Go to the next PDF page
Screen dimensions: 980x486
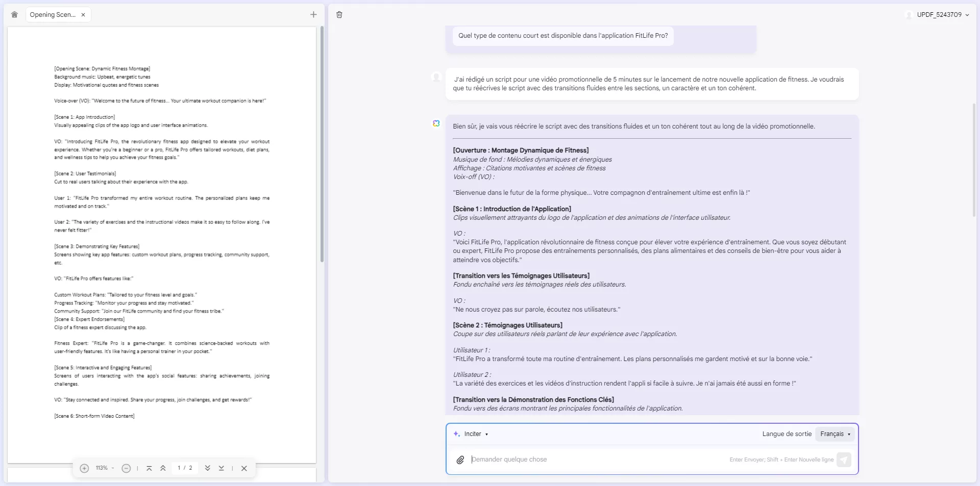(x=207, y=468)
